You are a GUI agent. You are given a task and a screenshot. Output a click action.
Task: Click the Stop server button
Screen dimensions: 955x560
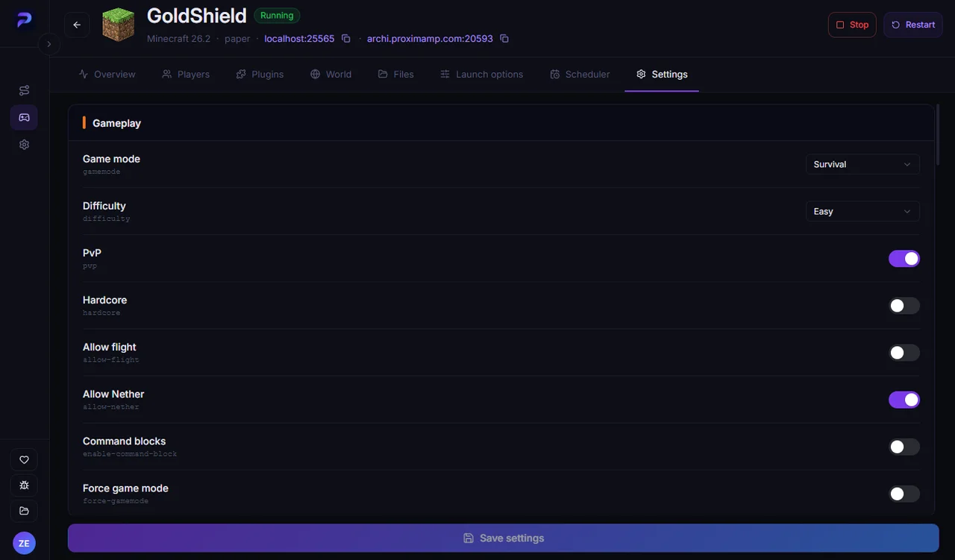point(852,25)
